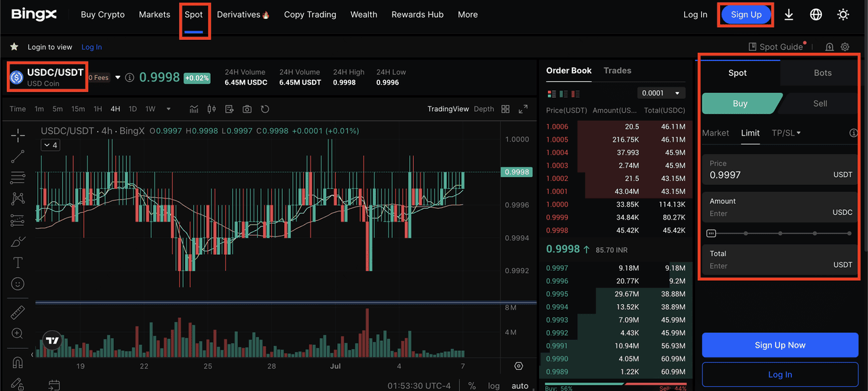Click the Total input field
This screenshot has width=868, height=391.
(781, 260)
